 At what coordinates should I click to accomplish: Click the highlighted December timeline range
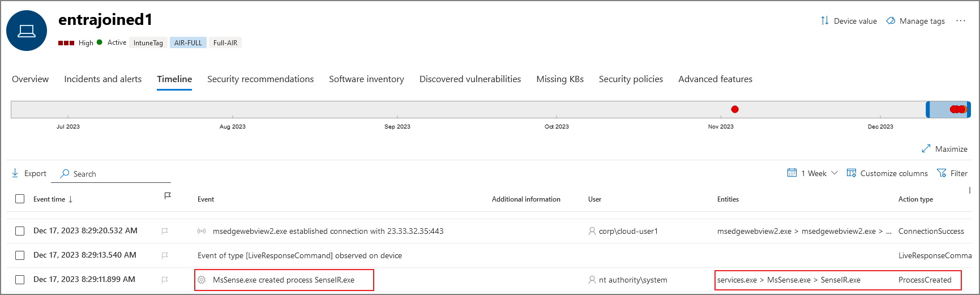coord(948,109)
